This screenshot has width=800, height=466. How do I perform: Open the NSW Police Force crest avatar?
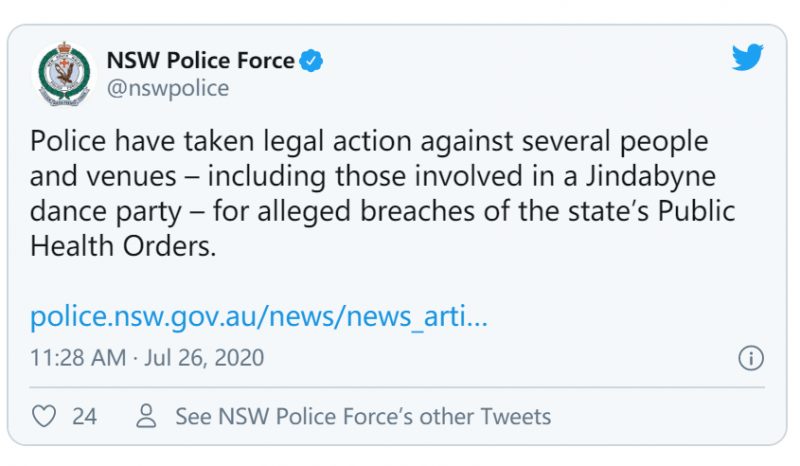click(x=64, y=74)
